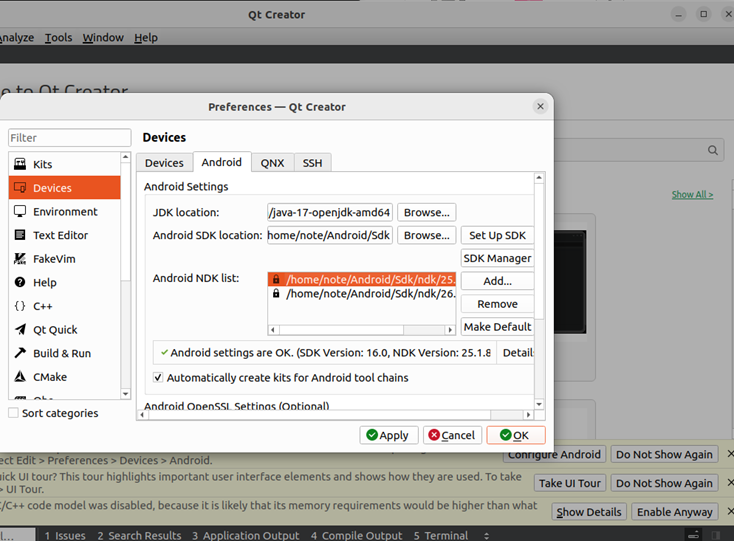Select the Devices category

pos(65,188)
